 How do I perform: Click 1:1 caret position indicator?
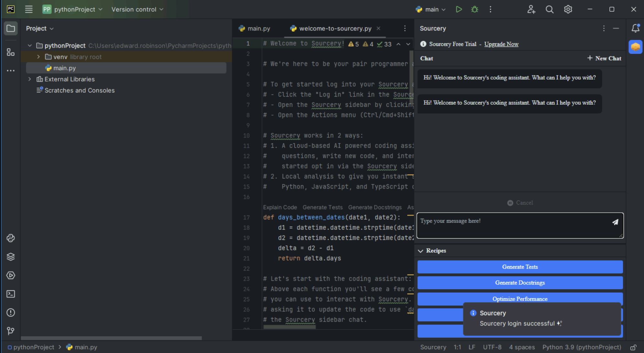coord(457,348)
